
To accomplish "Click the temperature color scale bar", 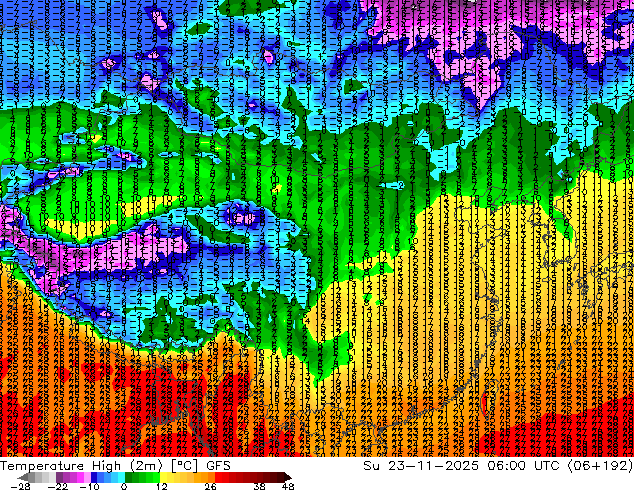I will 155,477.
